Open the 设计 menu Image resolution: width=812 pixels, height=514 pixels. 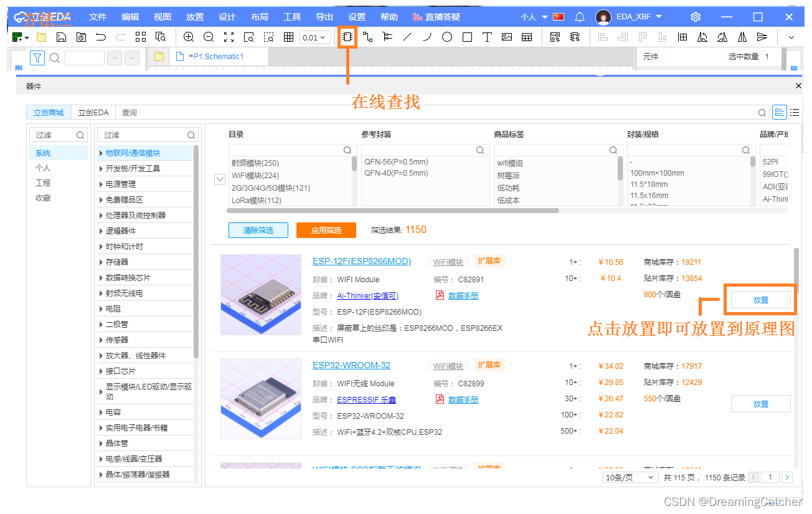pyautogui.click(x=227, y=17)
